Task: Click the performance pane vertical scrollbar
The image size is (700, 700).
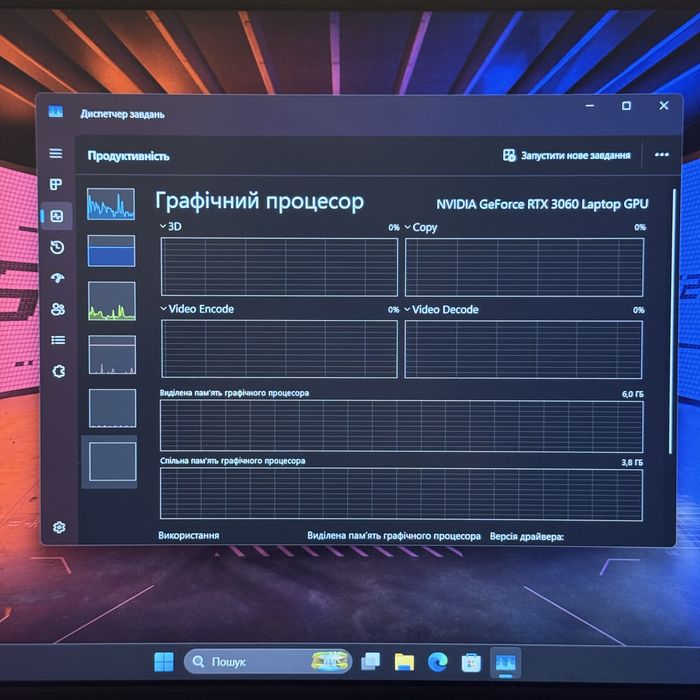Action: pos(672,321)
